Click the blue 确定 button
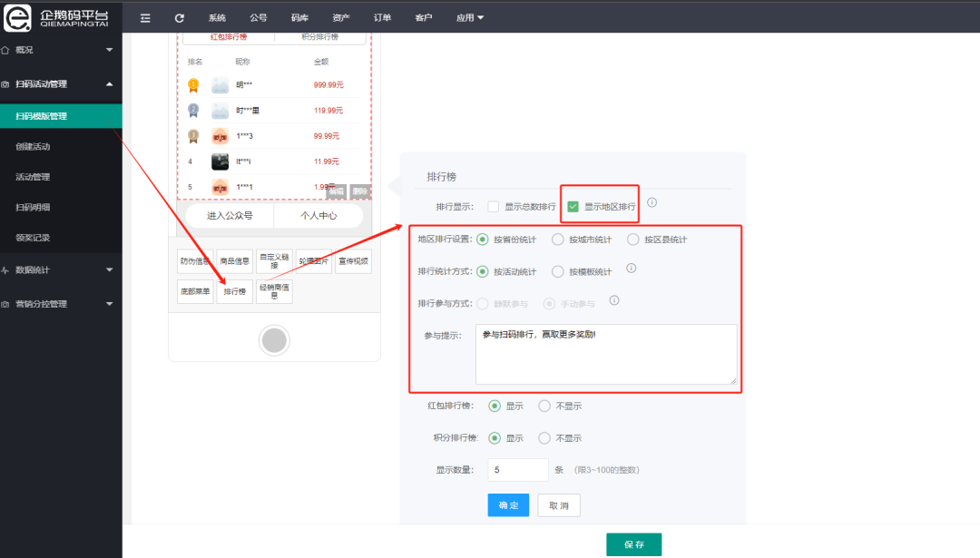The height and width of the screenshot is (558, 980). (x=508, y=505)
